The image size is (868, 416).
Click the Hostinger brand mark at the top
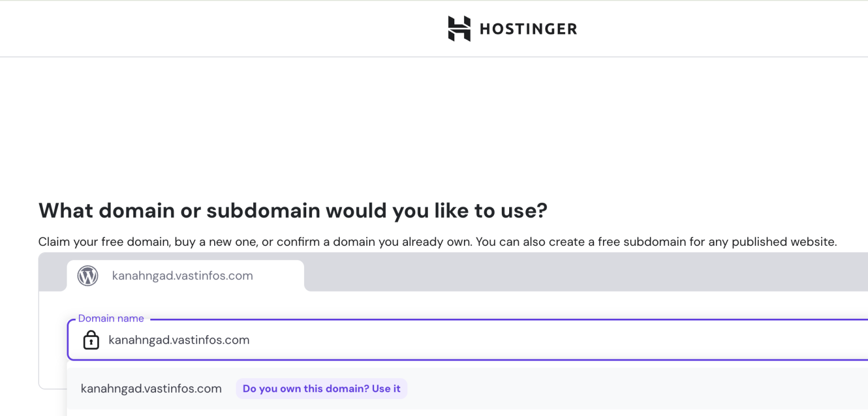point(459,28)
